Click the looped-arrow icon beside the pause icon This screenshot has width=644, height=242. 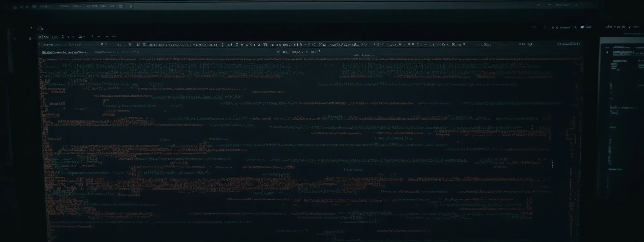coord(98,37)
